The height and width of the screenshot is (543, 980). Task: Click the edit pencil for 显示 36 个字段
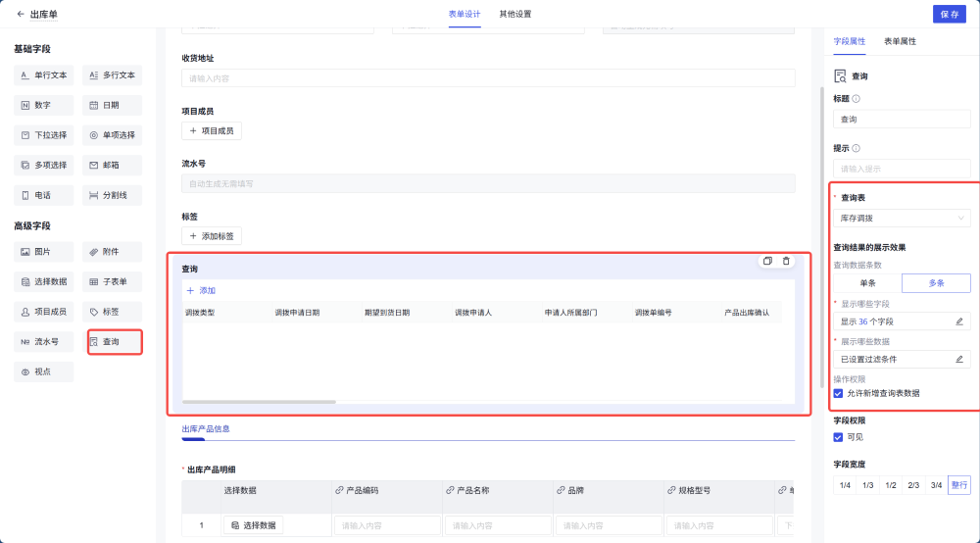[x=959, y=321]
